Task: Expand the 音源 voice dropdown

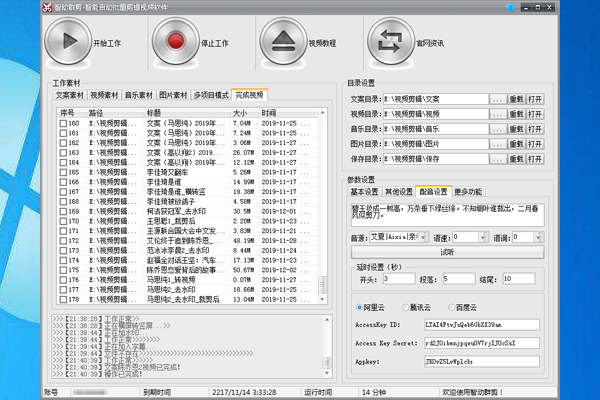Action: click(x=422, y=238)
